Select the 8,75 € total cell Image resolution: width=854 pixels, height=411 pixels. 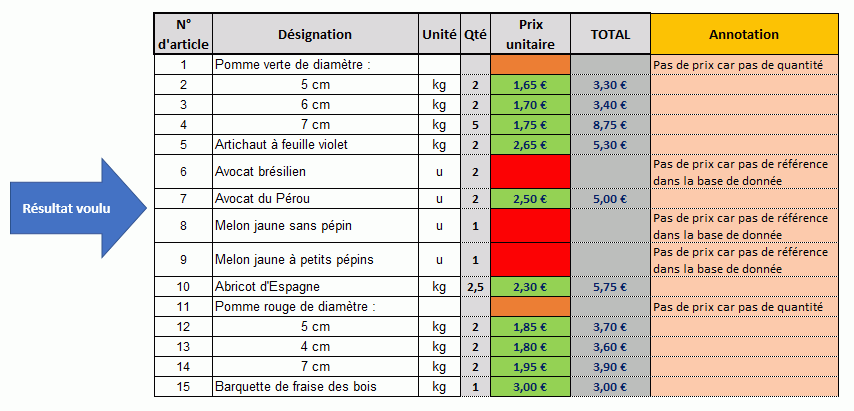610,125
